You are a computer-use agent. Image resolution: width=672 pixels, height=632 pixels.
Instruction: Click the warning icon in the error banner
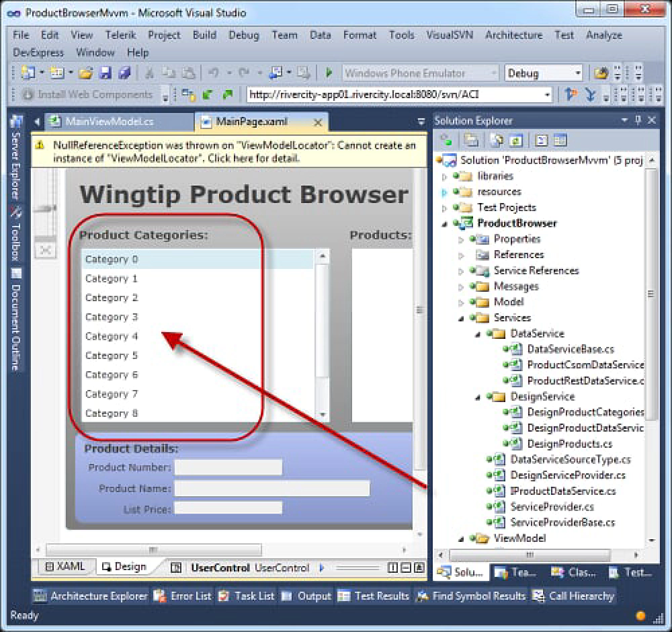(40, 145)
